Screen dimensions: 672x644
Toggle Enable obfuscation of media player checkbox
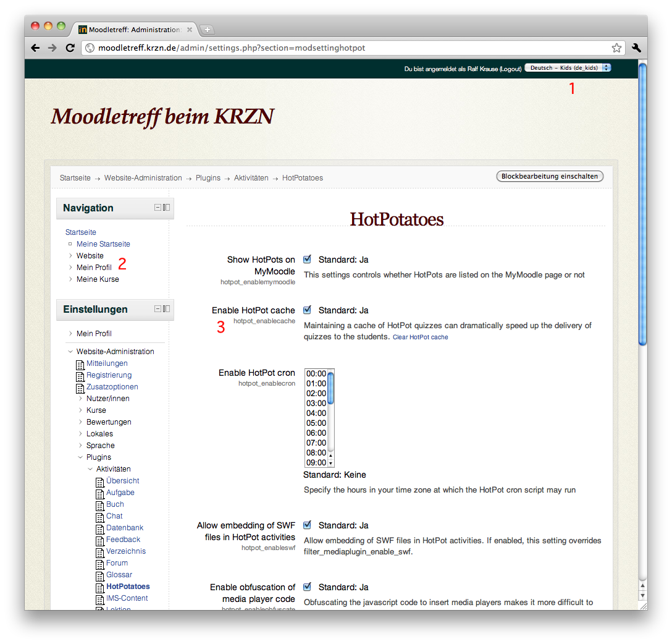308,587
